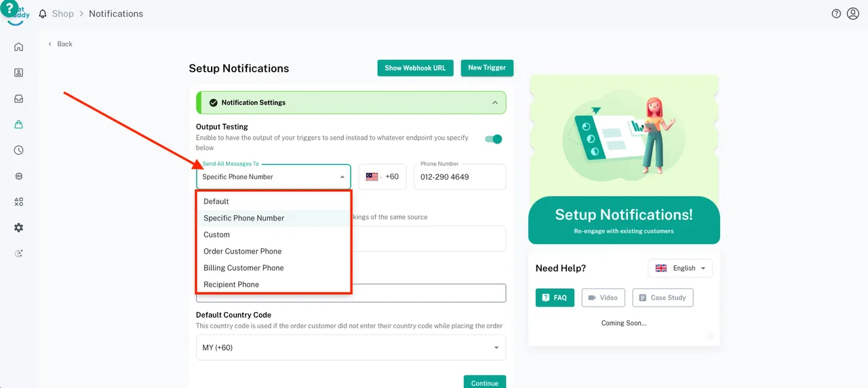This screenshot has height=388, width=868.
Task: Click the dark mode moon icon
Action: (x=18, y=254)
